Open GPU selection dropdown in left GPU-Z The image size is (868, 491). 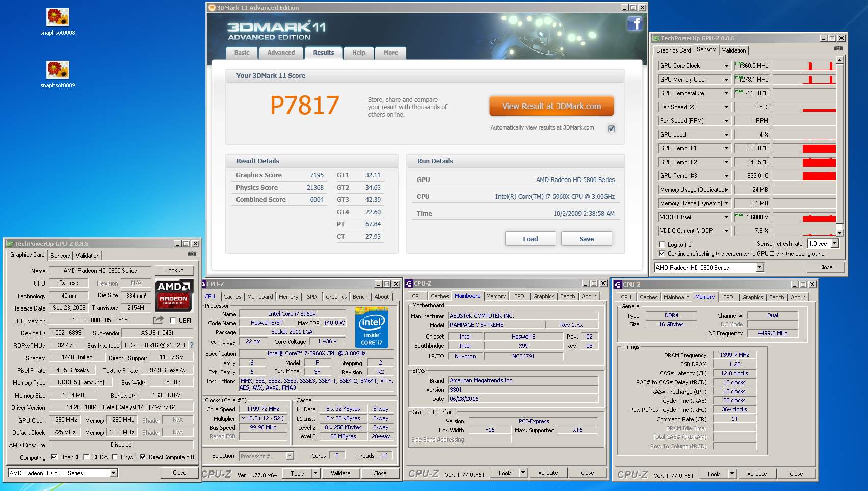114,473
